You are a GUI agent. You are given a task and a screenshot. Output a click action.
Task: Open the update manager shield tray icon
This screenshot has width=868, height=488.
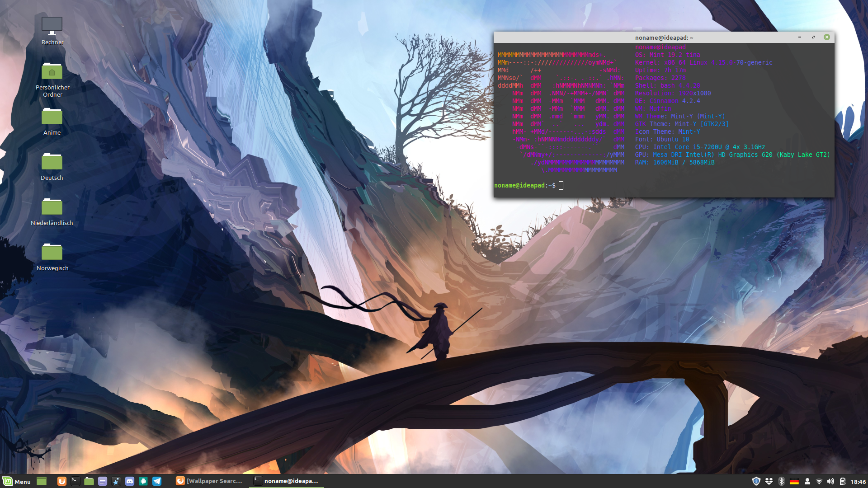[x=756, y=481]
